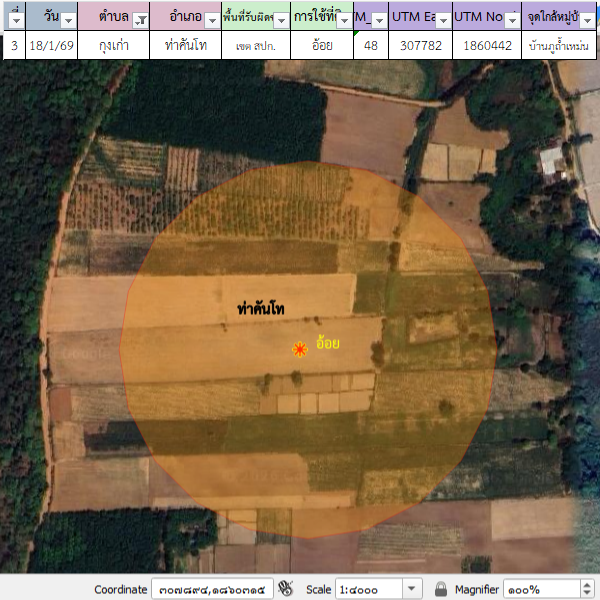Image resolution: width=600 pixels, height=600 pixels.
Task: Click the mouse extents toggle icon beside Coordinate
Action: coord(285,589)
